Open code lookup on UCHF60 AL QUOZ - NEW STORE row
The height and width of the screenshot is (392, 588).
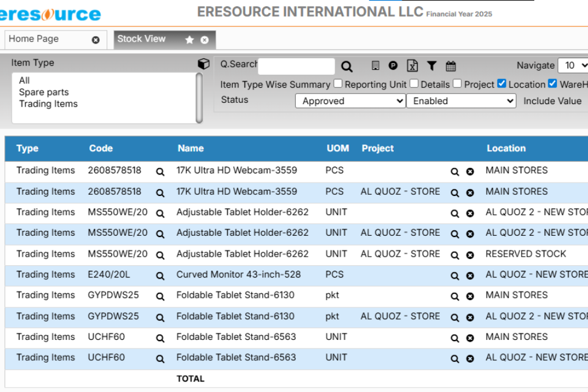160,358
